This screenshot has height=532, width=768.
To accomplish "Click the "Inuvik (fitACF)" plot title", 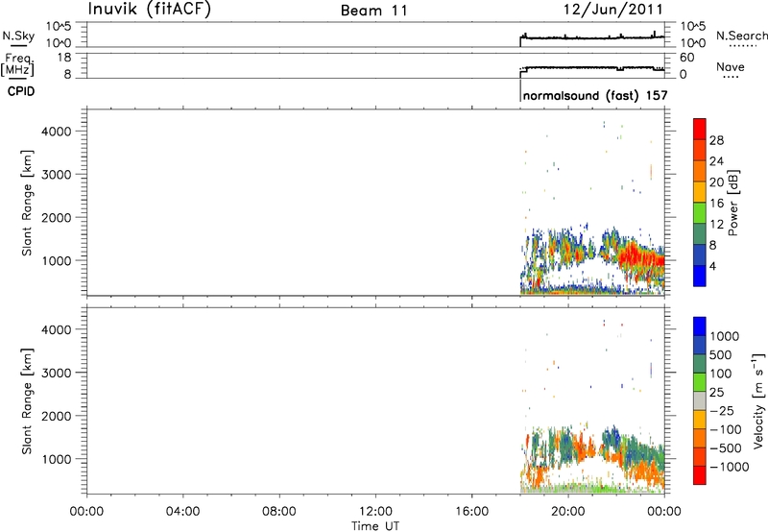I will [x=150, y=9].
